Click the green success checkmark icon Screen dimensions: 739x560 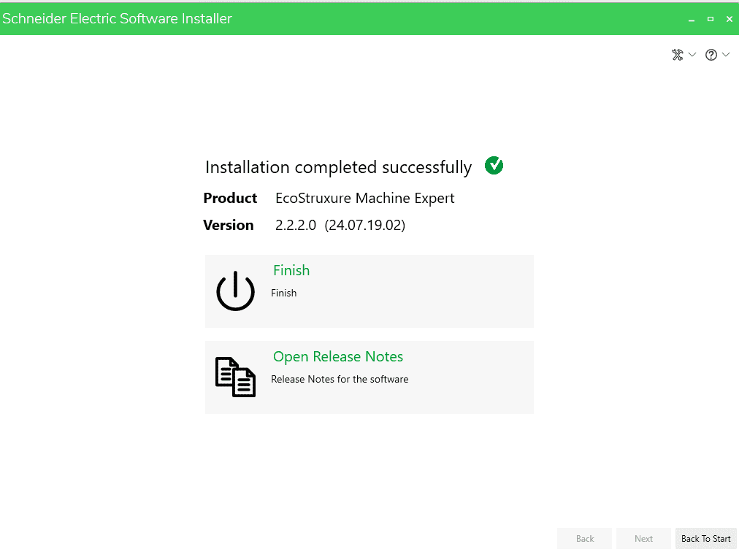494,166
